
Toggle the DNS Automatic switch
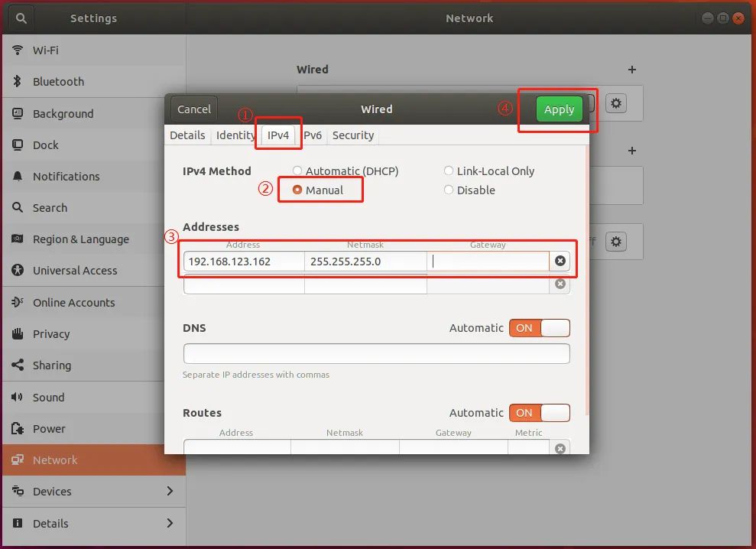(x=539, y=328)
